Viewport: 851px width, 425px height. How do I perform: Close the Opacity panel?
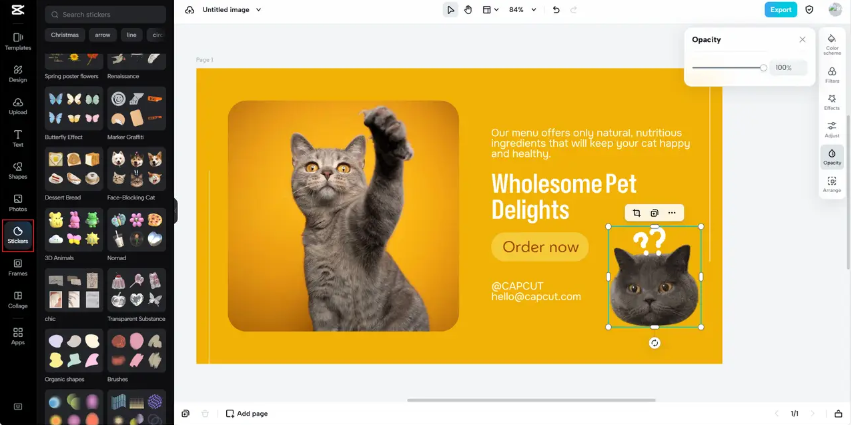tap(802, 40)
